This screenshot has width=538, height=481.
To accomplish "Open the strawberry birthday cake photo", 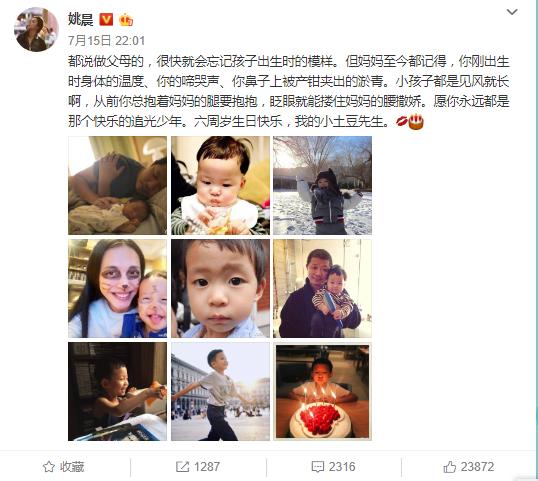I will [x=323, y=391].
